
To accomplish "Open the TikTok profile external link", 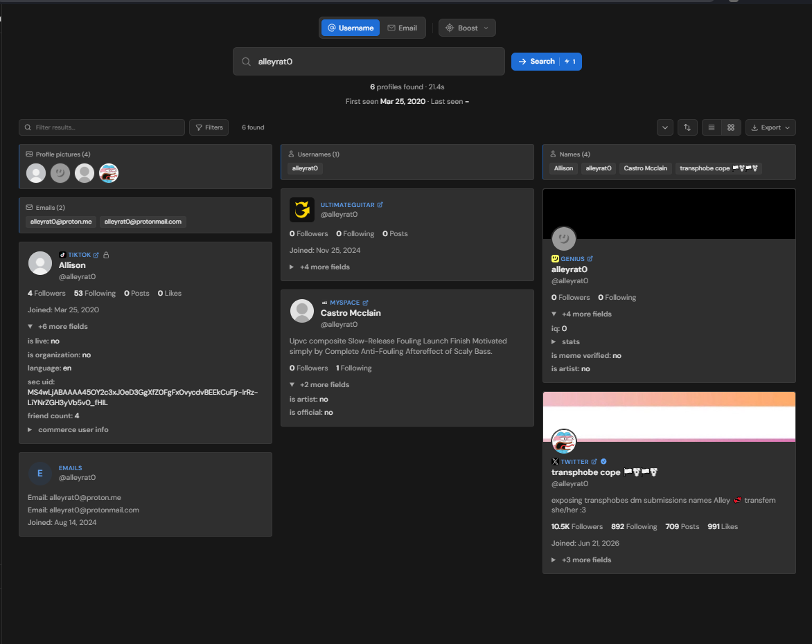I will 79,255.
